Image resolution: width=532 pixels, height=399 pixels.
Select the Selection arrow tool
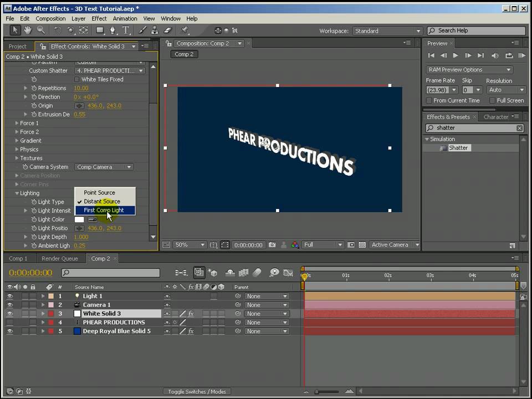point(14,30)
